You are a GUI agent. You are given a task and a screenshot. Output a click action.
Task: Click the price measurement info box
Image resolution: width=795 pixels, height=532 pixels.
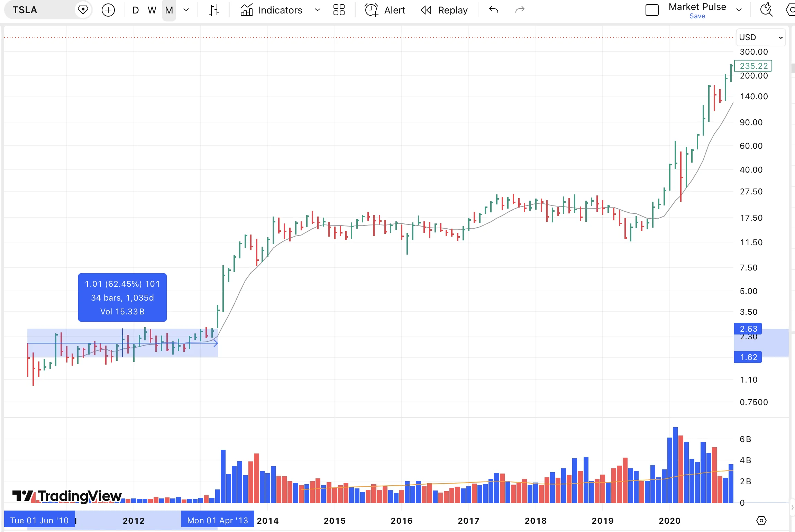[122, 297]
